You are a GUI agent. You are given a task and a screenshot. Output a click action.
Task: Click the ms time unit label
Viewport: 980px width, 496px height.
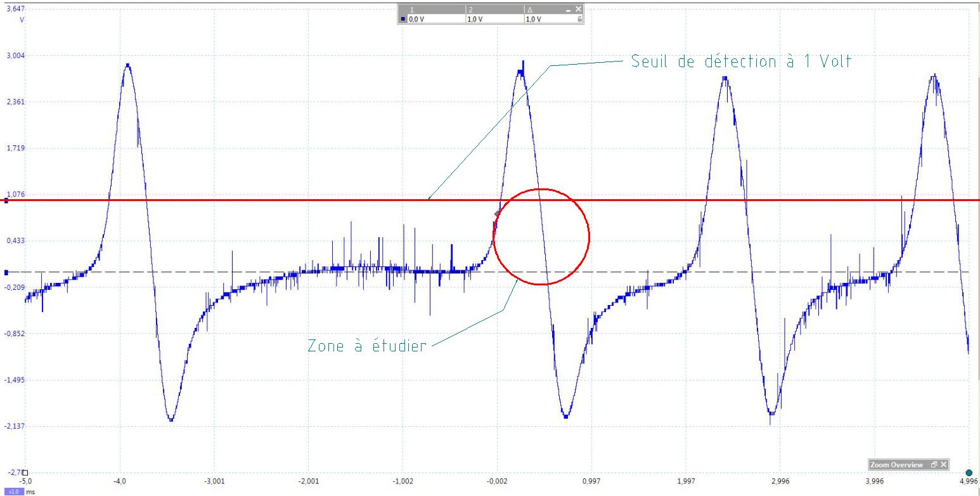(29, 492)
